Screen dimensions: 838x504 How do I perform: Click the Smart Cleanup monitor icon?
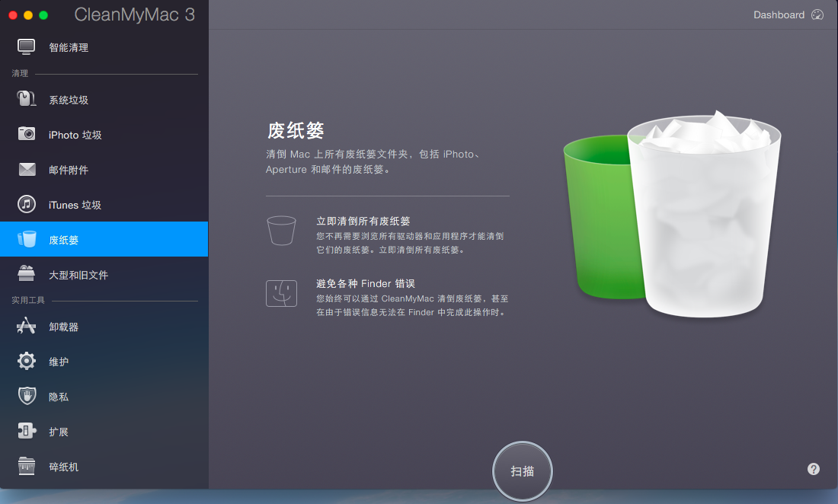click(26, 47)
